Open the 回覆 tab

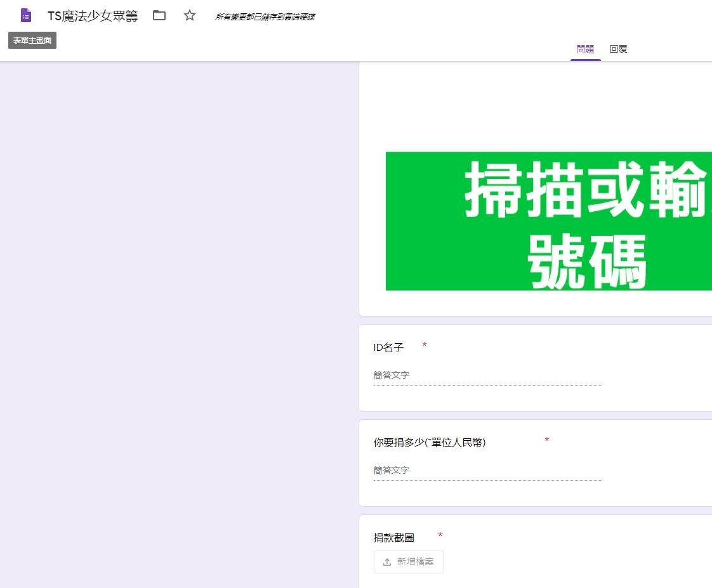pyautogui.click(x=618, y=49)
